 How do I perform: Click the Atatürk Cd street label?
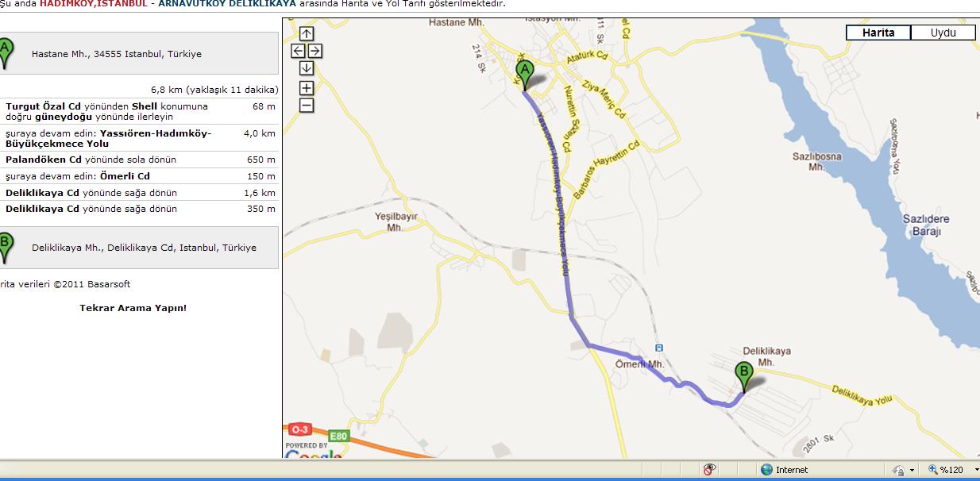point(588,56)
